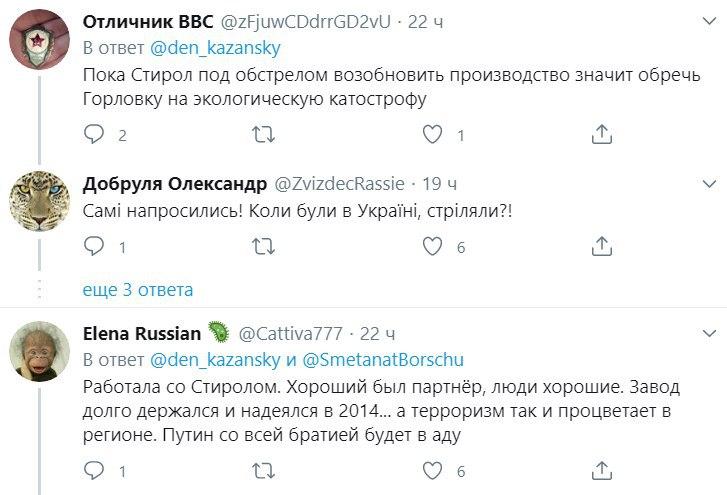Viewport: 727px width, 495px height.
Task: Reply to Отличник ВВС's tweet
Action: [94, 134]
